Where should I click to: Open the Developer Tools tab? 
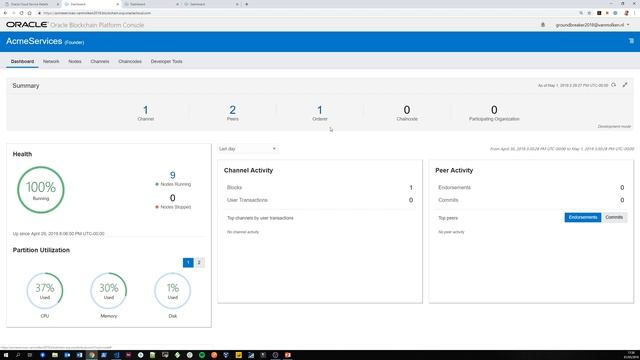coord(167,61)
